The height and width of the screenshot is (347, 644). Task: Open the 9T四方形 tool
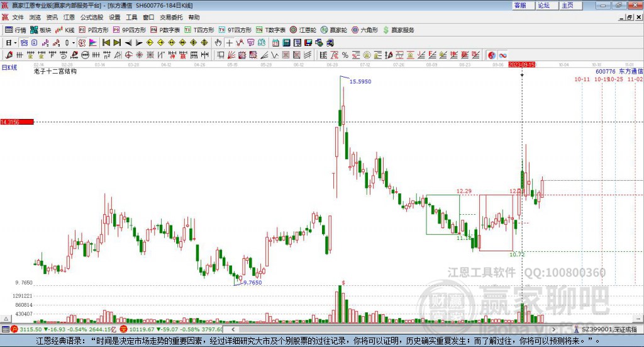coord(235,30)
